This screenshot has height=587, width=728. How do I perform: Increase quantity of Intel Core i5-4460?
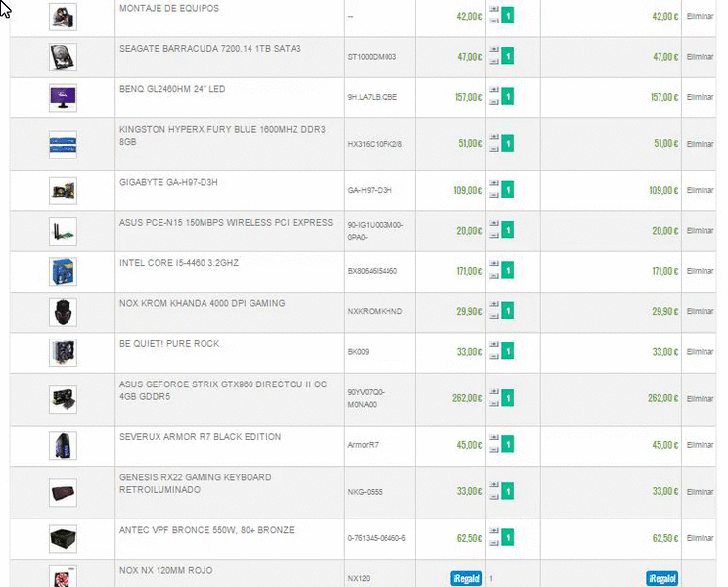pos(494,264)
